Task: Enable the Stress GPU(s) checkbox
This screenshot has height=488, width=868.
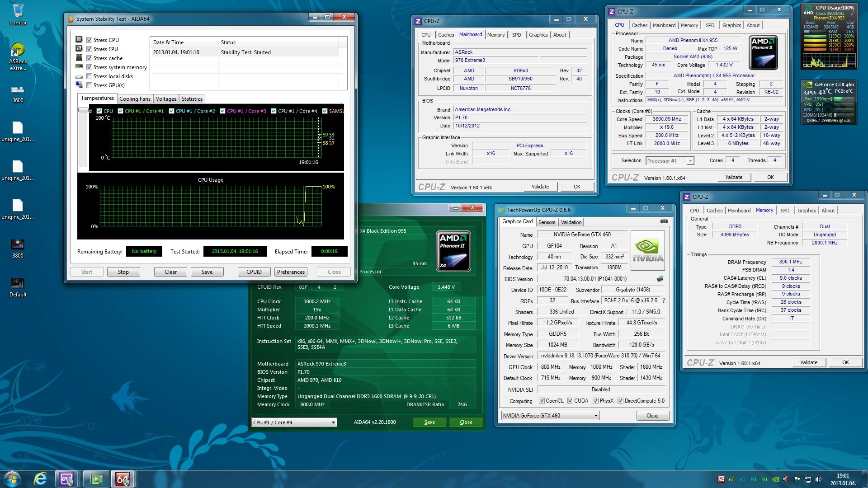Action: click(90, 85)
